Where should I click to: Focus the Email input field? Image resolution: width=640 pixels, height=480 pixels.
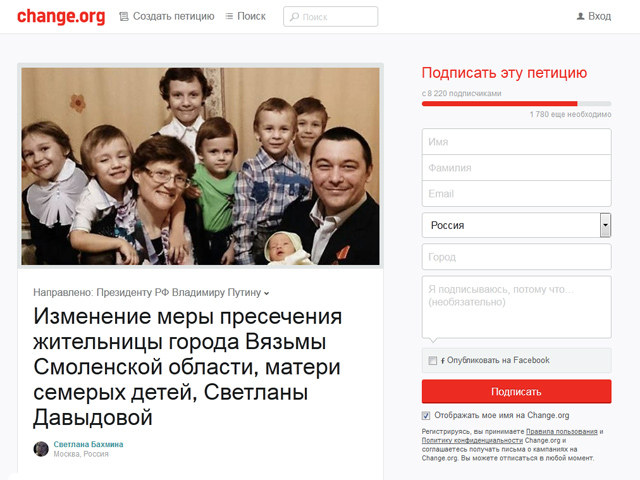516,193
